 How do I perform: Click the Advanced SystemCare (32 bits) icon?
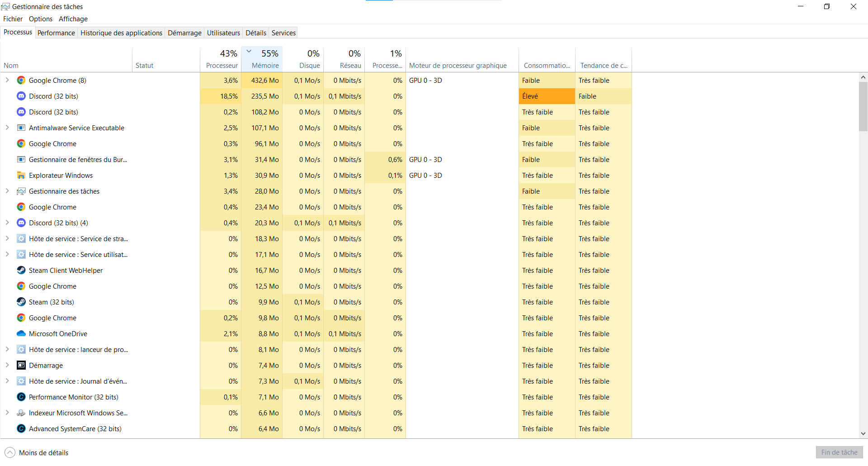(21, 428)
